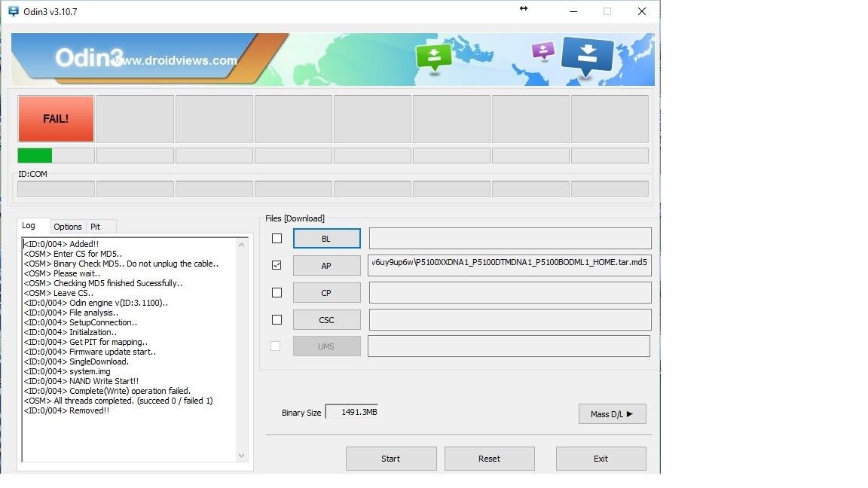Exit the Odin3 application
868x488 pixels.
pyautogui.click(x=601, y=459)
